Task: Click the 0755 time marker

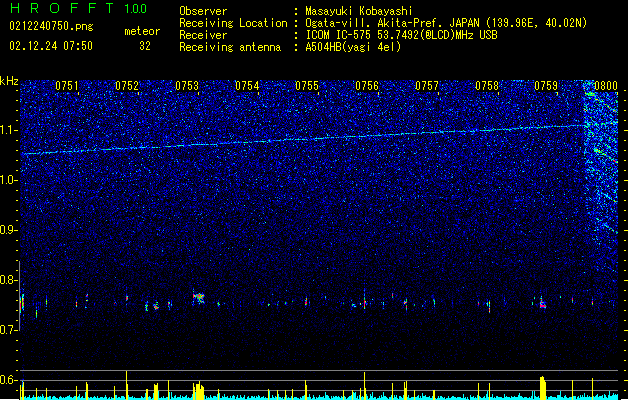Action: [307, 86]
